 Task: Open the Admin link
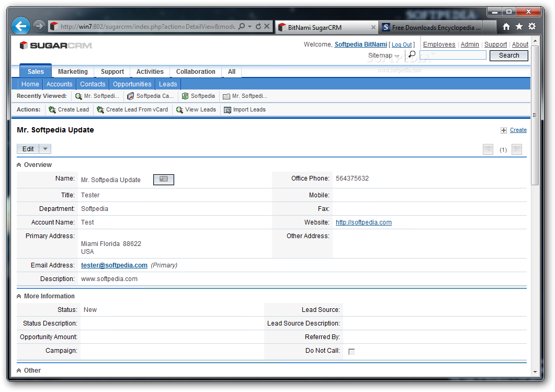pyautogui.click(x=470, y=44)
